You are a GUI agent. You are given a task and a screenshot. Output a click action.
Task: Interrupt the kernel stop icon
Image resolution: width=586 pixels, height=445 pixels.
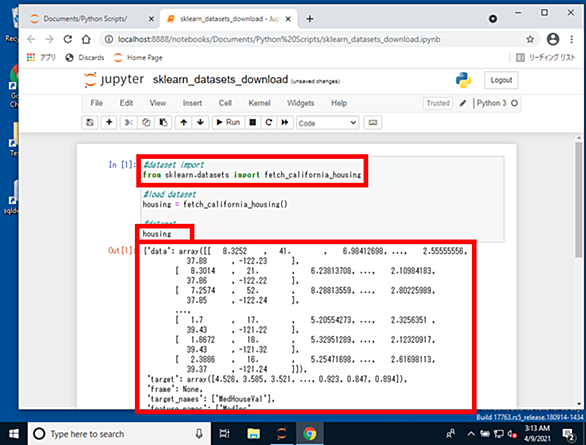253,123
